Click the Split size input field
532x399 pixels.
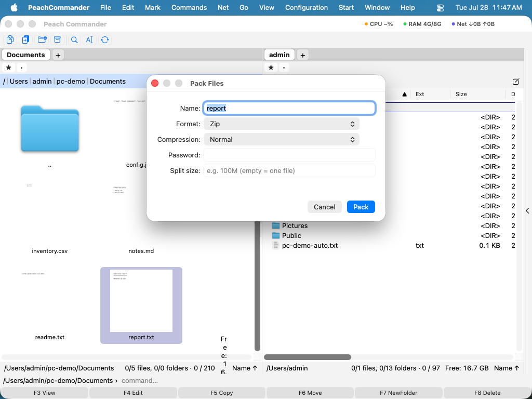point(289,170)
